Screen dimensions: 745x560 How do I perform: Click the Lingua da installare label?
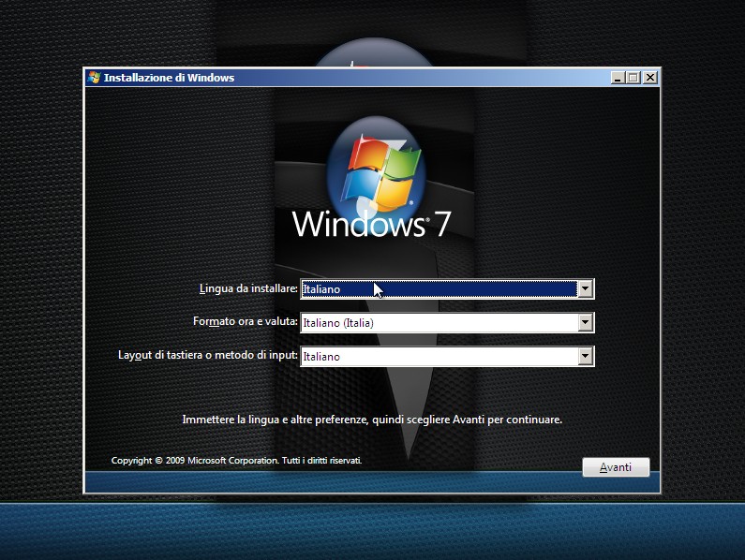pyautogui.click(x=248, y=288)
